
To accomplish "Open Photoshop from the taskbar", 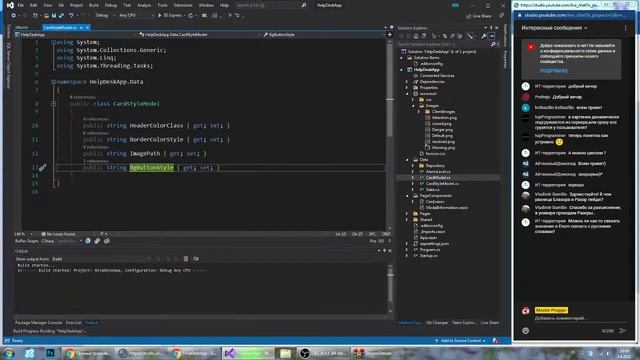I will pyautogui.click(x=50, y=353).
